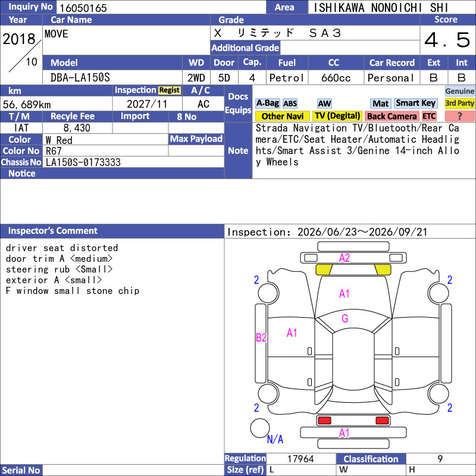Click the pink question mark badge
The image size is (476, 476).
459,116
